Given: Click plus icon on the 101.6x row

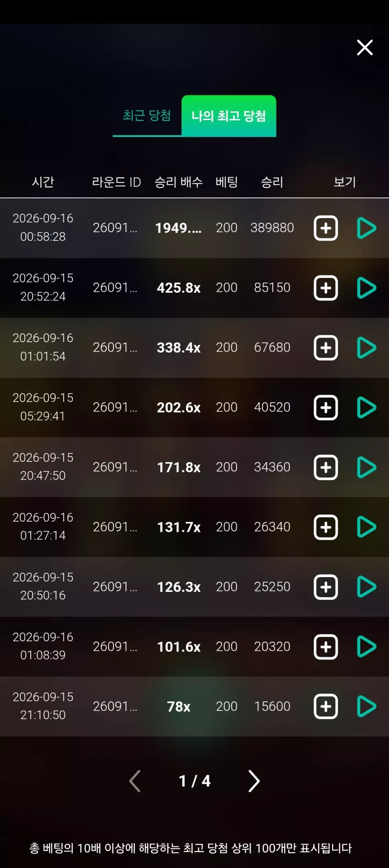Looking at the screenshot, I should click(x=326, y=647).
